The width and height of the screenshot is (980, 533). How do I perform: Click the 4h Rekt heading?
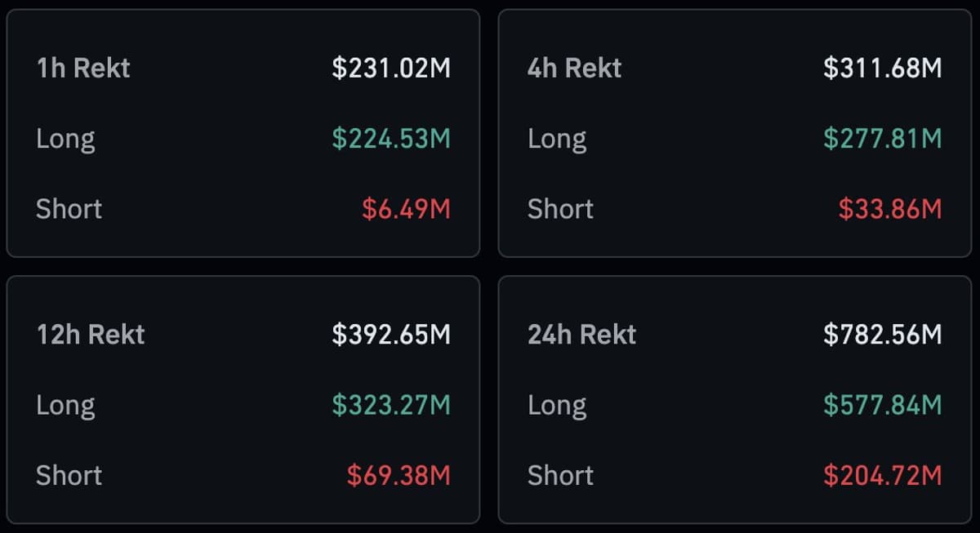[574, 69]
